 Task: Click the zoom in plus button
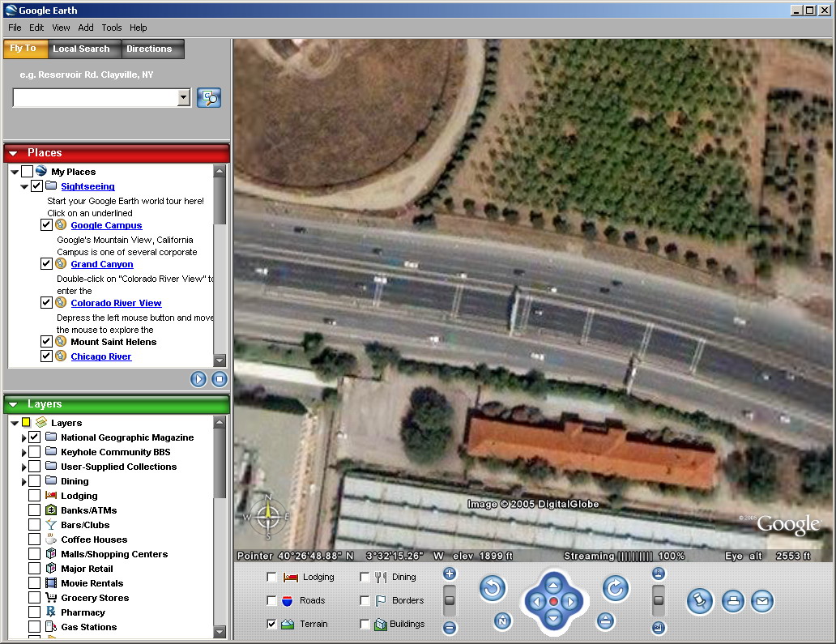450,574
